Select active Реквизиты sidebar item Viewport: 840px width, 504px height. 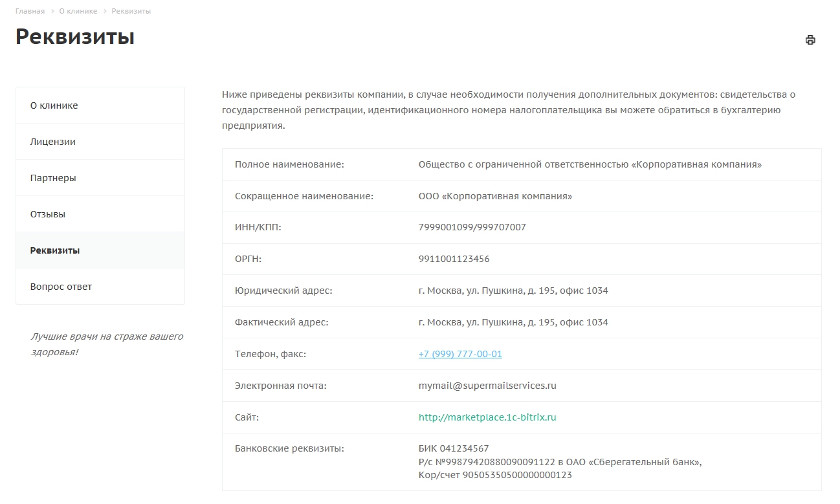tap(100, 250)
